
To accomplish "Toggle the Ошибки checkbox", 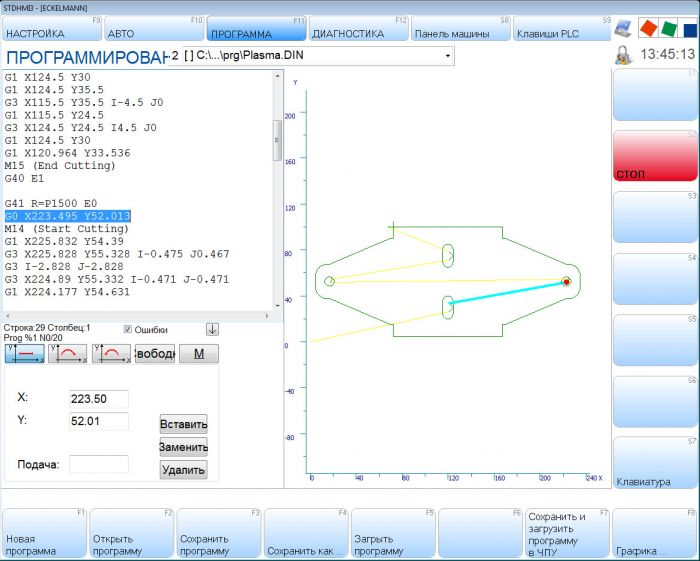I will [x=128, y=329].
